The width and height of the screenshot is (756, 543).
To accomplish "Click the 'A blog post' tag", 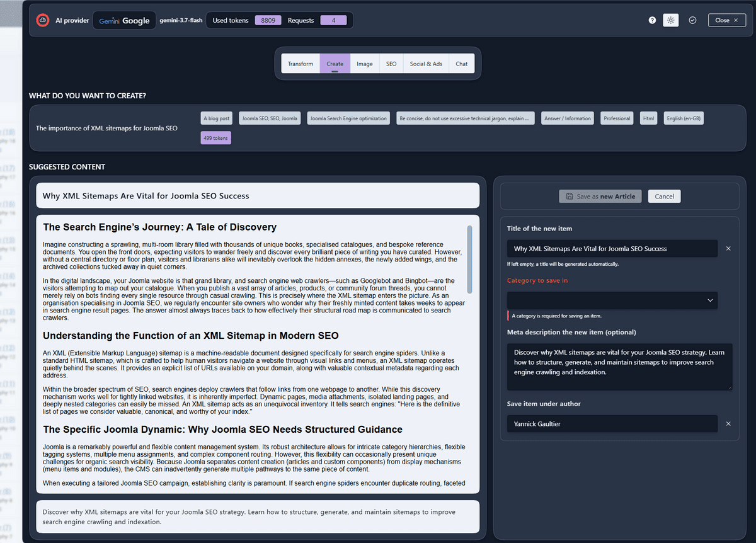I will pyautogui.click(x=217, y=118).
